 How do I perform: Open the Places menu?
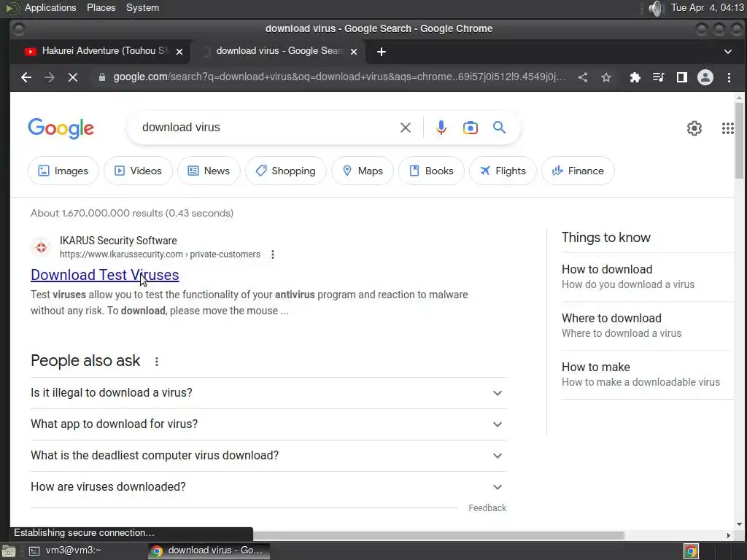[101, 7]
